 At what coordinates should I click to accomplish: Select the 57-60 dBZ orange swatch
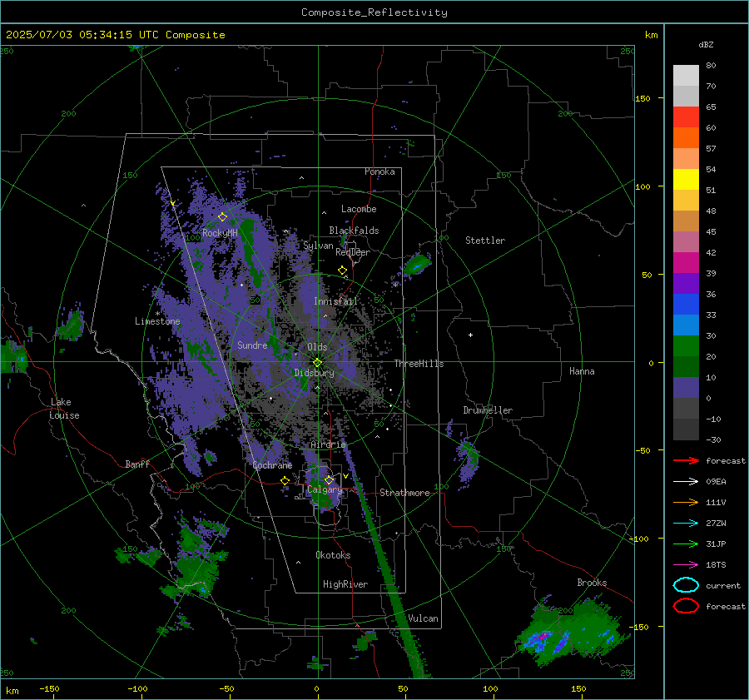point(686,137)
